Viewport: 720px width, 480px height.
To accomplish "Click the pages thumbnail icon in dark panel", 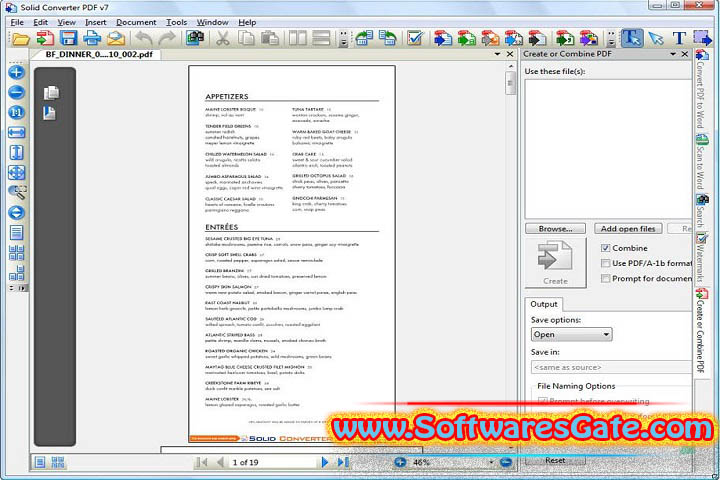I will click(51, 93).
